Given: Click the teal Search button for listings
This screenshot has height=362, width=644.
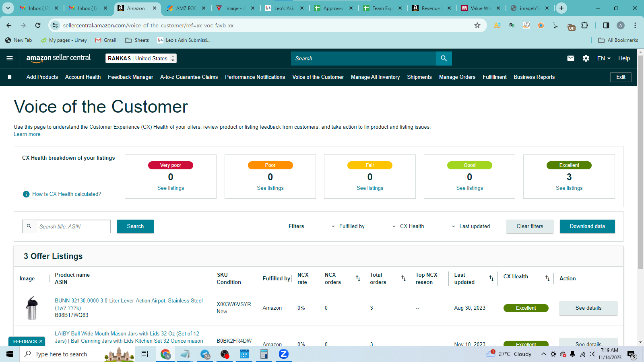Looking at the screenshot, I should [135, 226].
